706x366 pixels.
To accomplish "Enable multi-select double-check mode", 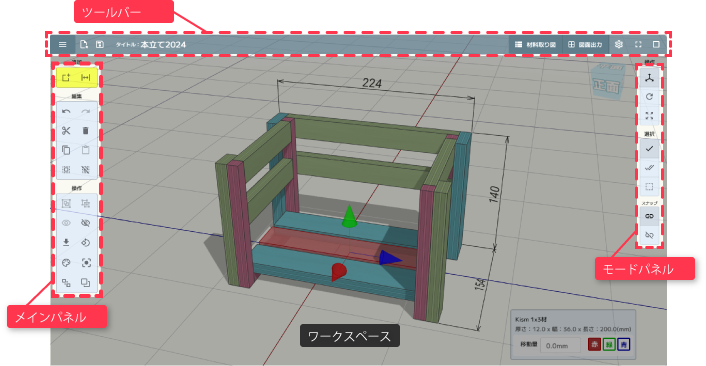I will tap(649, 167).
